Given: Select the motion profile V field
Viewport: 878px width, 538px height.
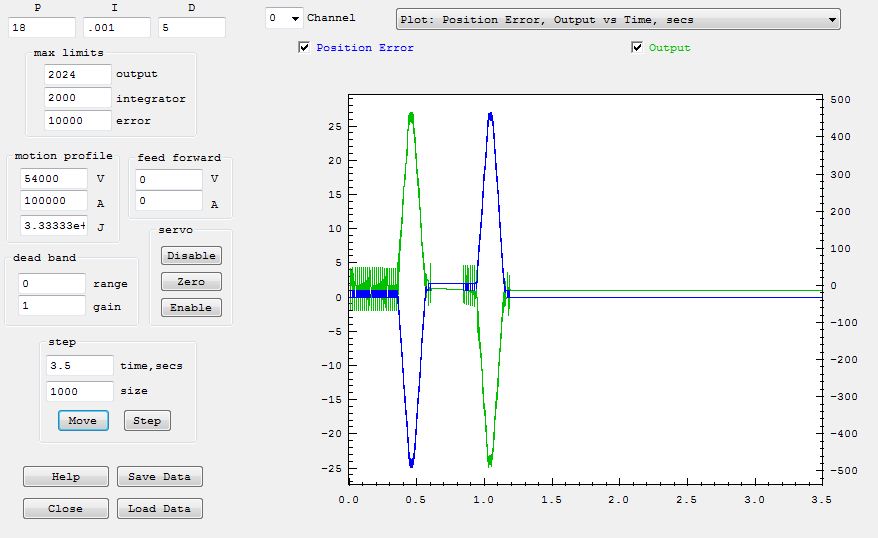Looking at the screenshot, I should point(53,178).
